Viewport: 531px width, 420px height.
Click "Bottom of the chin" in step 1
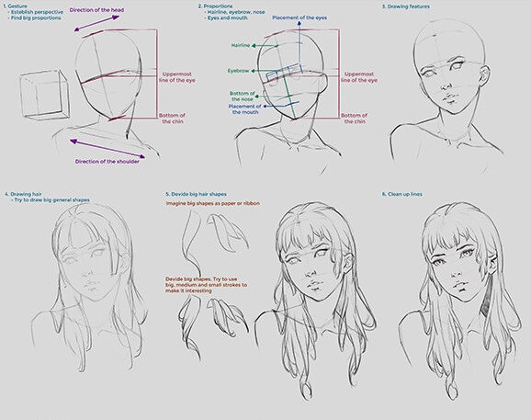click(x=172, y=119)
